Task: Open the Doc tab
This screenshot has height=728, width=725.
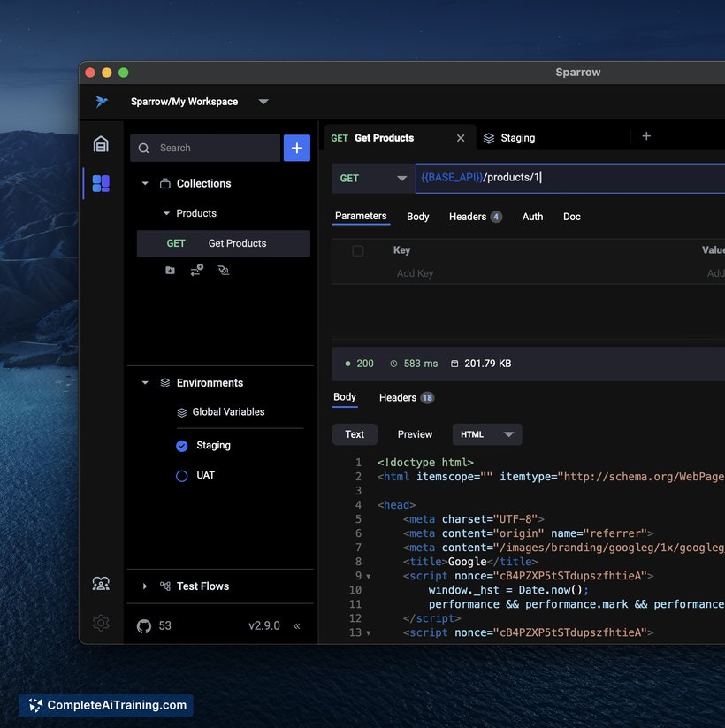Action: 571,217
